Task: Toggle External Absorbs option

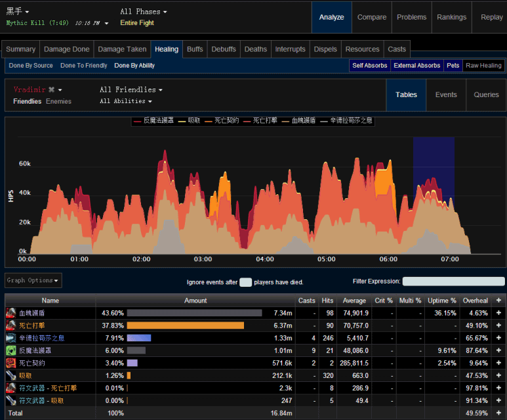Action: point(416,66)
